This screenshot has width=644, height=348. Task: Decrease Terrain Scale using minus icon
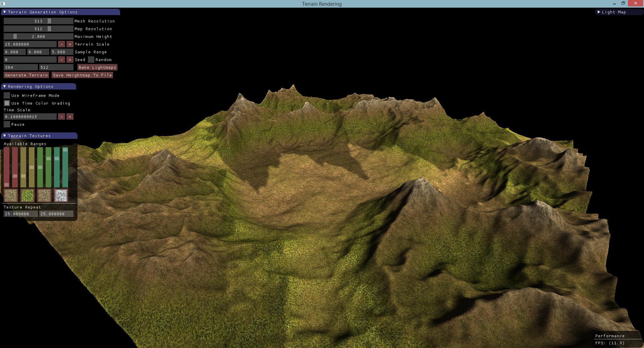(x=61, y=44)
